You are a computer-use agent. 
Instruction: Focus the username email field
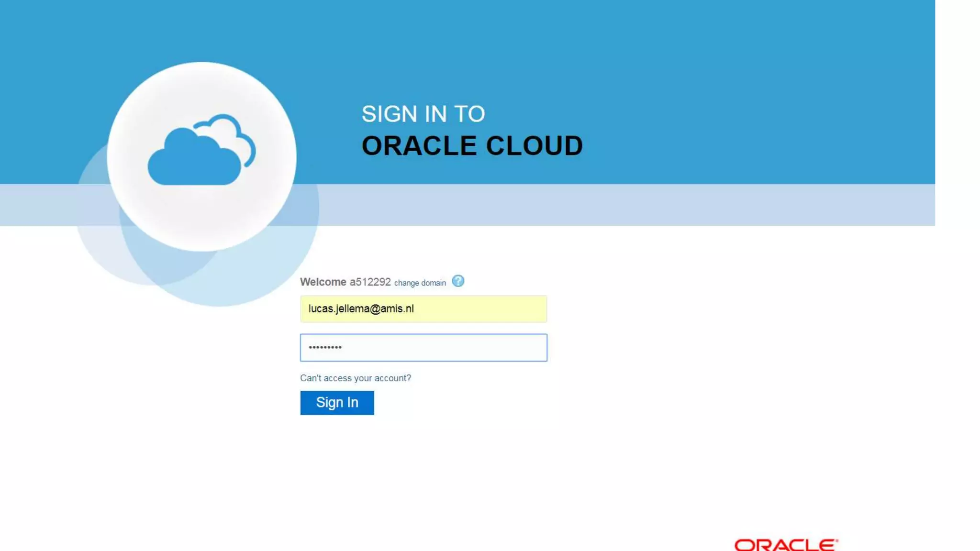point(423,309)
